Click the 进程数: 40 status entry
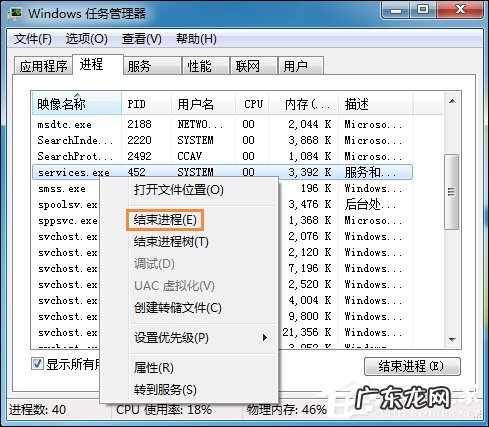Screen dimensions: 489x427 (x=38, y=410)
